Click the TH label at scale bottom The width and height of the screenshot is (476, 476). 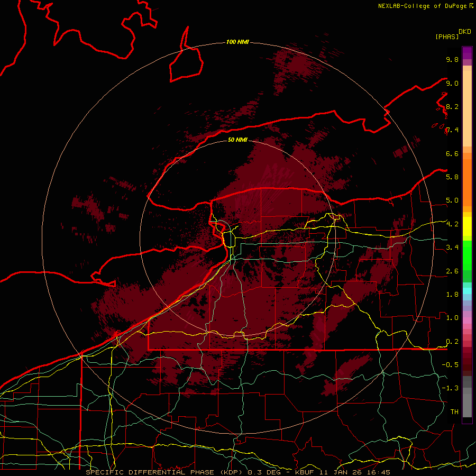[x=454, y=411]
